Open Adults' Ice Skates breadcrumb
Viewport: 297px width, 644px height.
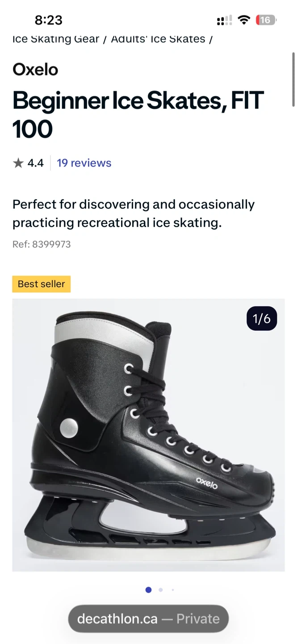(x=158, y=39)
